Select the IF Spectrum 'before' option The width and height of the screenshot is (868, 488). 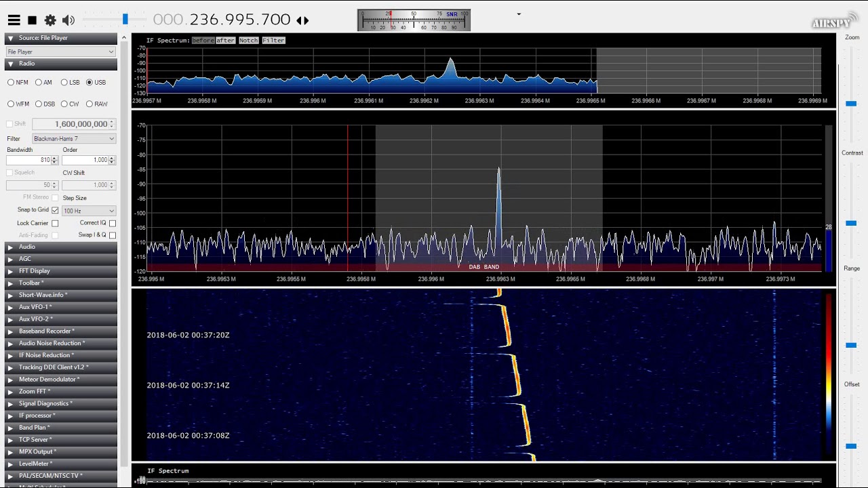(x=203, y=41)
